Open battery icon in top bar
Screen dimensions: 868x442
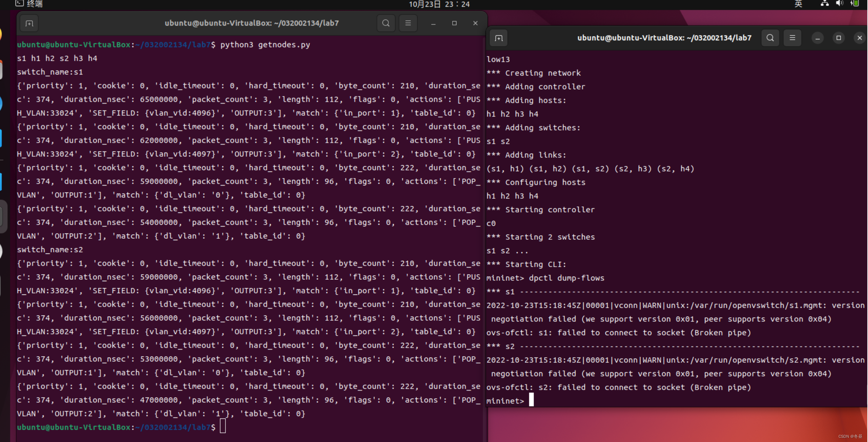(855, 4)
